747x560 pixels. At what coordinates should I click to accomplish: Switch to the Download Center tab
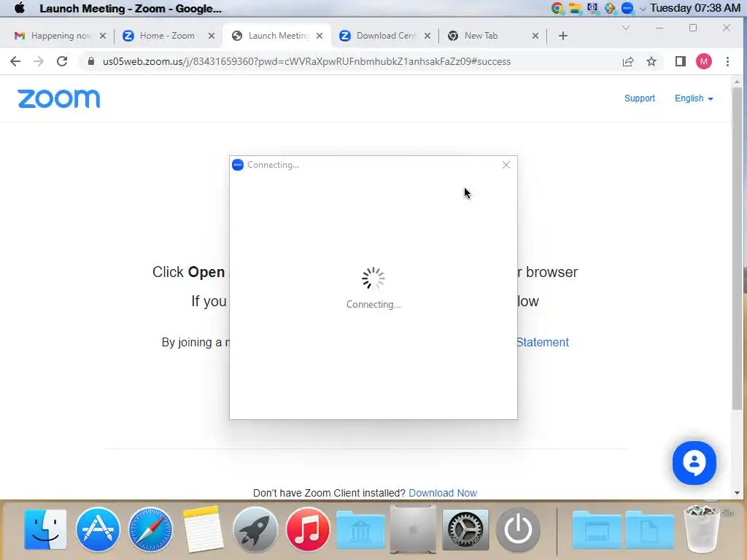(385, 36)
